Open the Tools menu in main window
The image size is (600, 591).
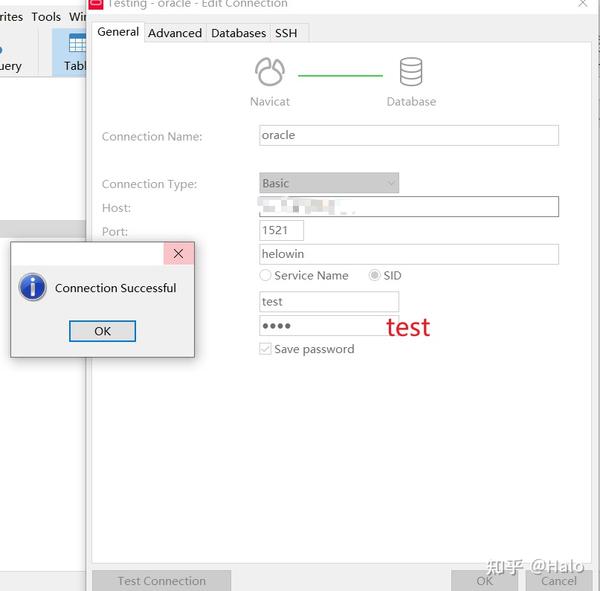[x=46, y=17]
